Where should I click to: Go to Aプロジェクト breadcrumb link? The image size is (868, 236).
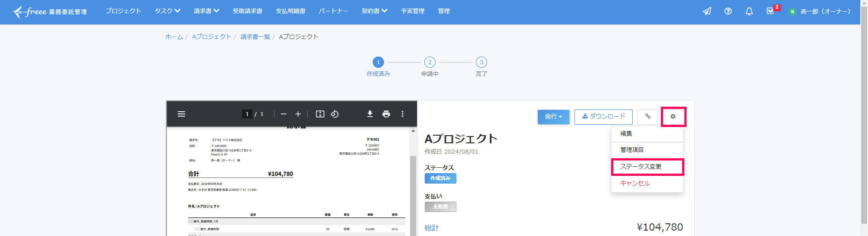[x=212, y=37]
